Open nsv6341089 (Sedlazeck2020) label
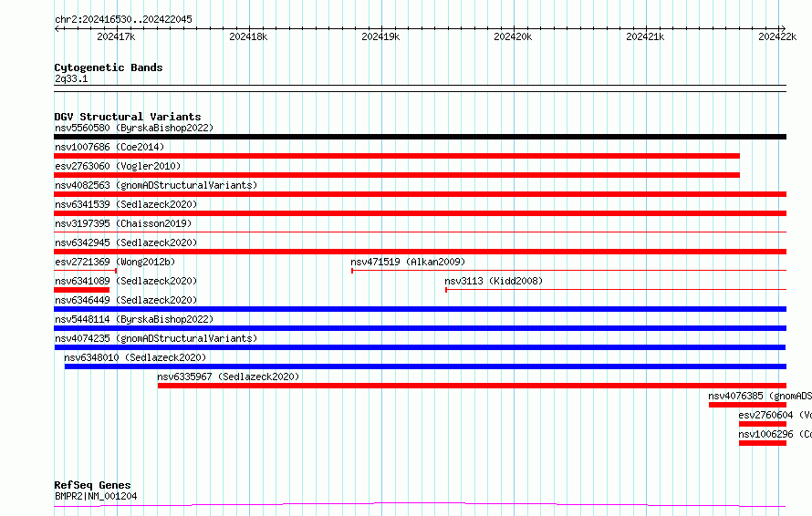This screenshot has height=516, width=812. tap(126, 281)
